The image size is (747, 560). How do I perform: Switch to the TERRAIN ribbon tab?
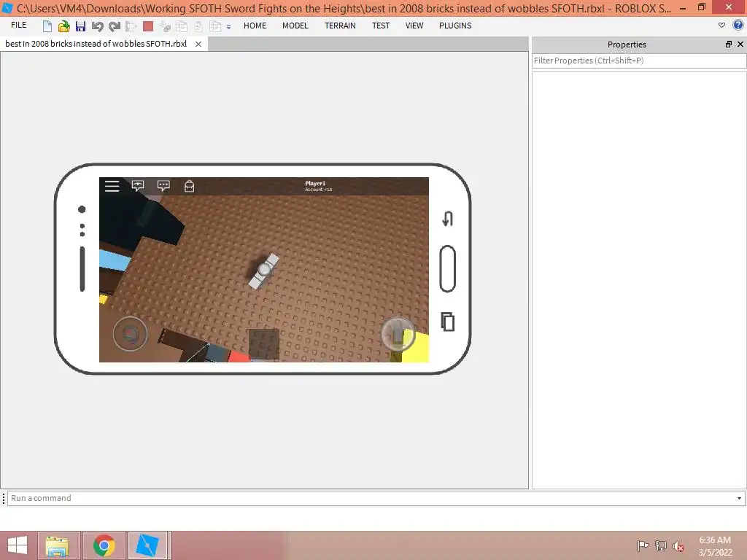click(340, 26)
